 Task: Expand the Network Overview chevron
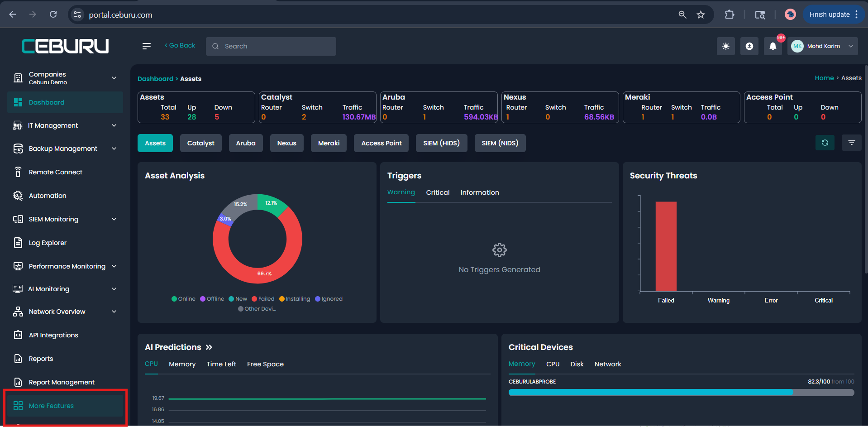(114, 312)
